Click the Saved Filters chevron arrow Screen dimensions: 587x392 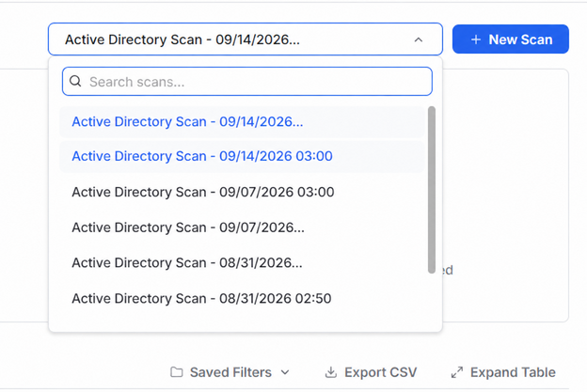coord(285,372)
